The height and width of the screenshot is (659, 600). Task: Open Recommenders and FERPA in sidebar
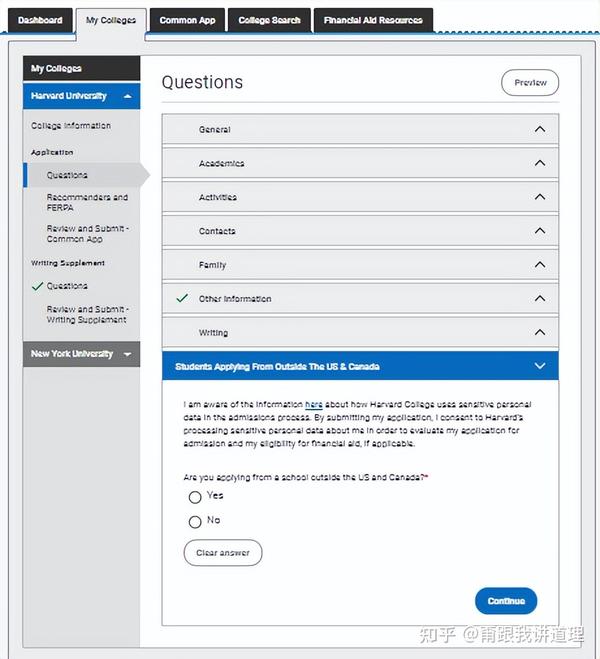(87, 203)
